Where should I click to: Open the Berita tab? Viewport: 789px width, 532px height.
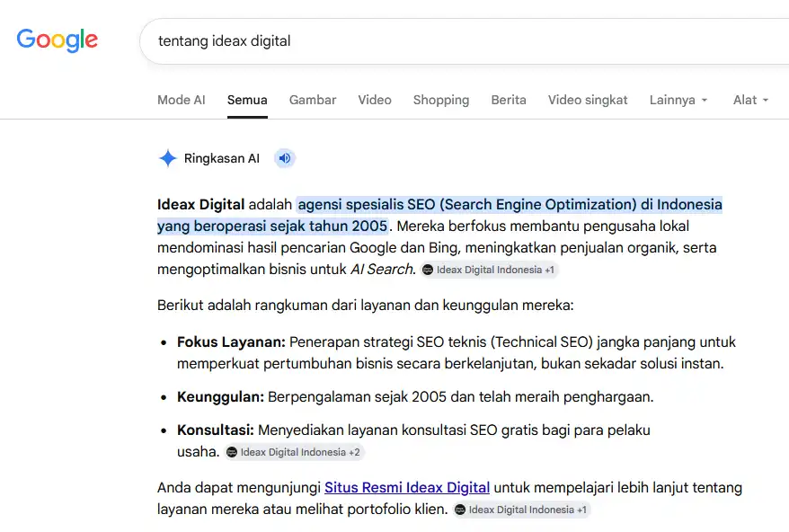click(x=509, y=100)
